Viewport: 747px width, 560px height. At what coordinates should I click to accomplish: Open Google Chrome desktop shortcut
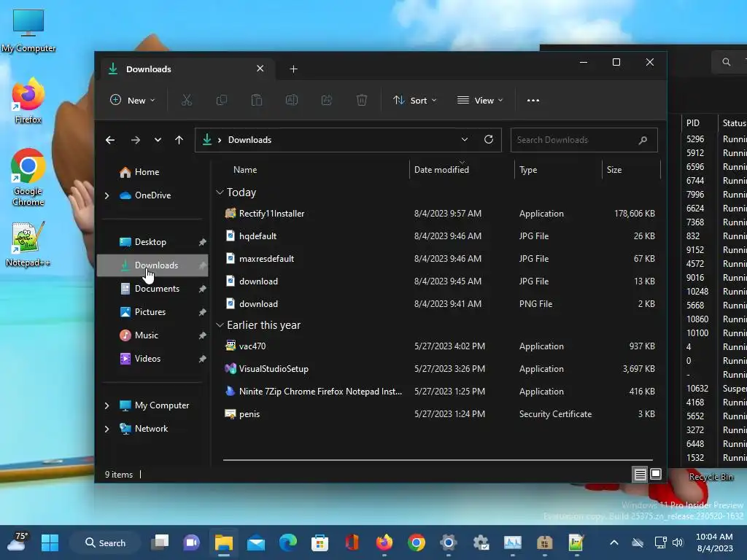[x=28, y=177]
